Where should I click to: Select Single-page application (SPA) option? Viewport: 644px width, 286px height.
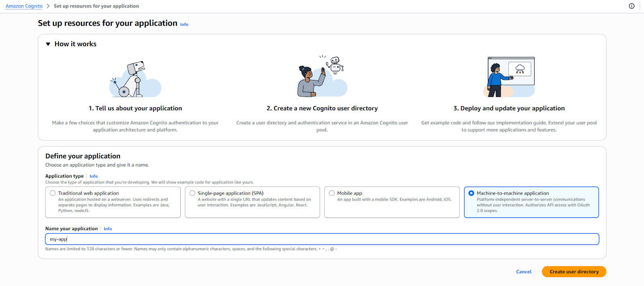click(x=192, y=193)
